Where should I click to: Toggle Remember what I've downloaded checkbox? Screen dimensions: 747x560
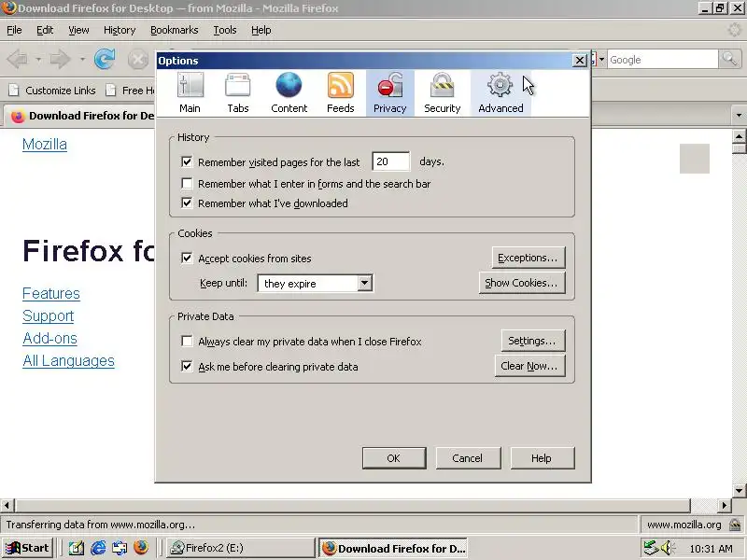click(x=187, y=203)
